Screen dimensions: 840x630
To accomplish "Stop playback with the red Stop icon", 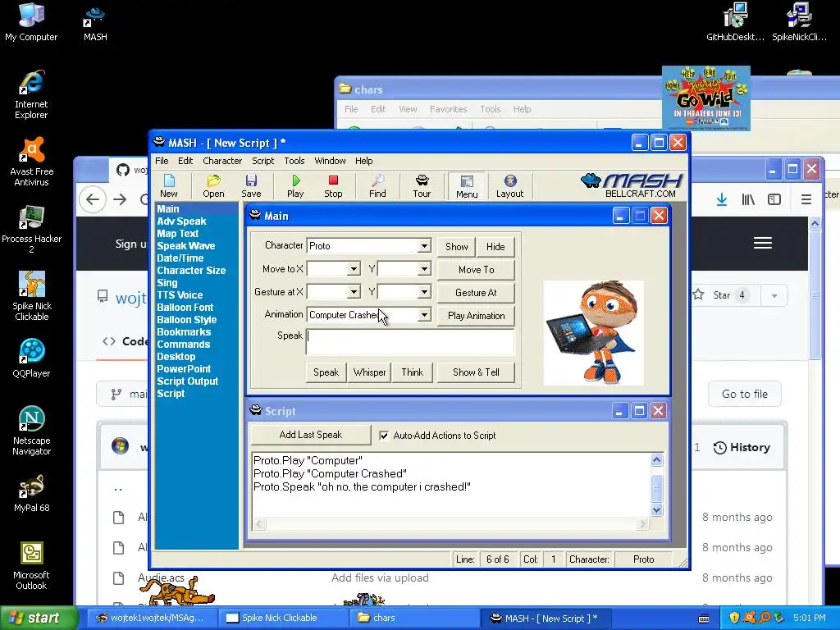I will 333,186.
